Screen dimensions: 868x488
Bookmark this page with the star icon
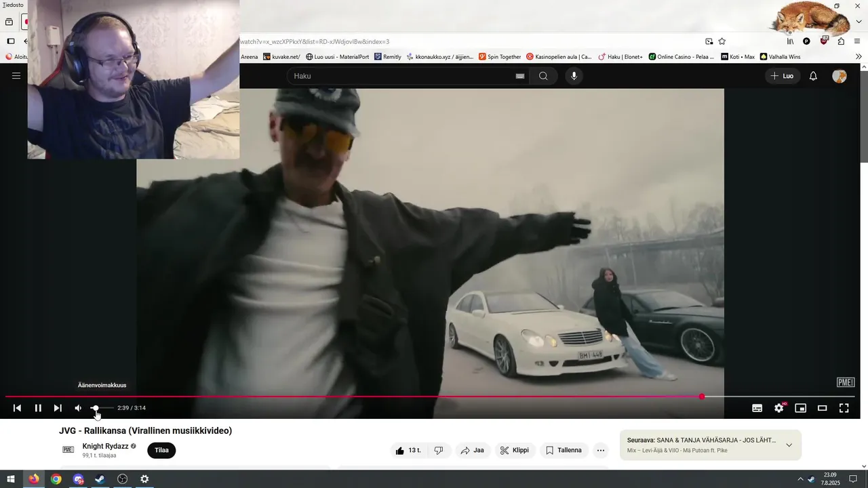pos(722,41)
